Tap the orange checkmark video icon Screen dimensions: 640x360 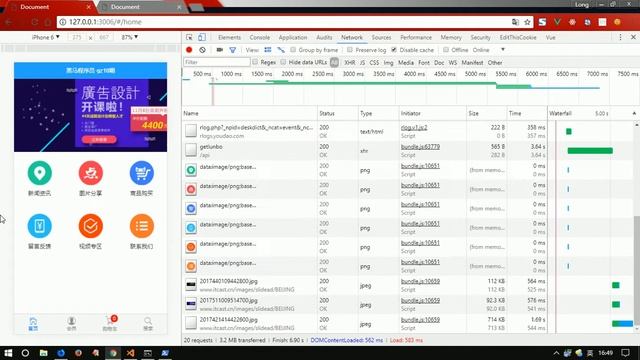[x=91, y=226]
